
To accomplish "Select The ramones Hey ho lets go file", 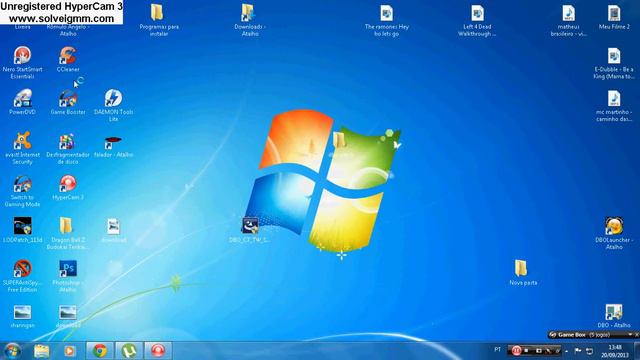I will (387, 20).
